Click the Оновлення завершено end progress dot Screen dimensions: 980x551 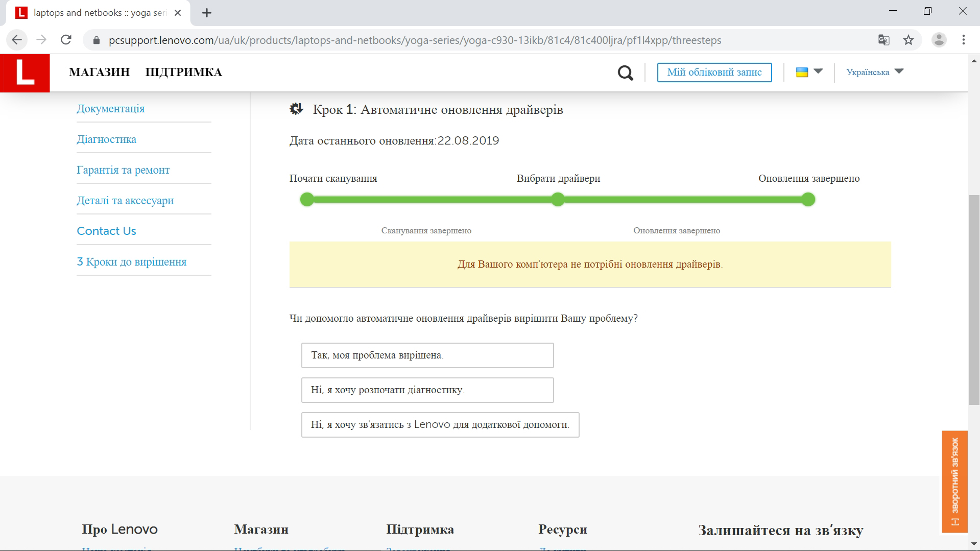coord(808,199)
